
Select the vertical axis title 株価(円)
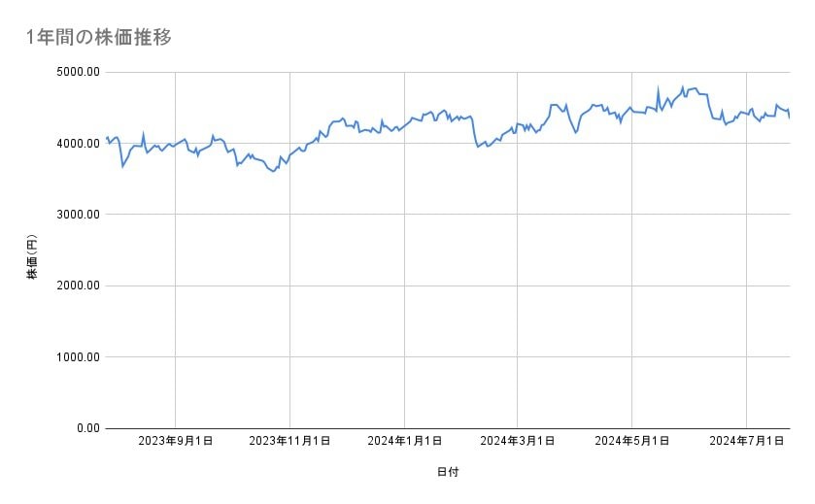(x=32, y=258)
